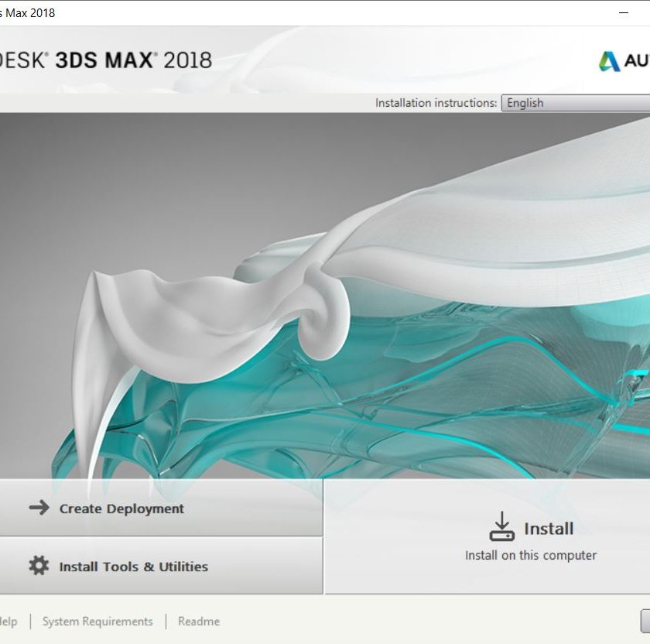Click the Install download icon
Image resolution: width=650 pixels, height=644 pixels.
point(502,526)
